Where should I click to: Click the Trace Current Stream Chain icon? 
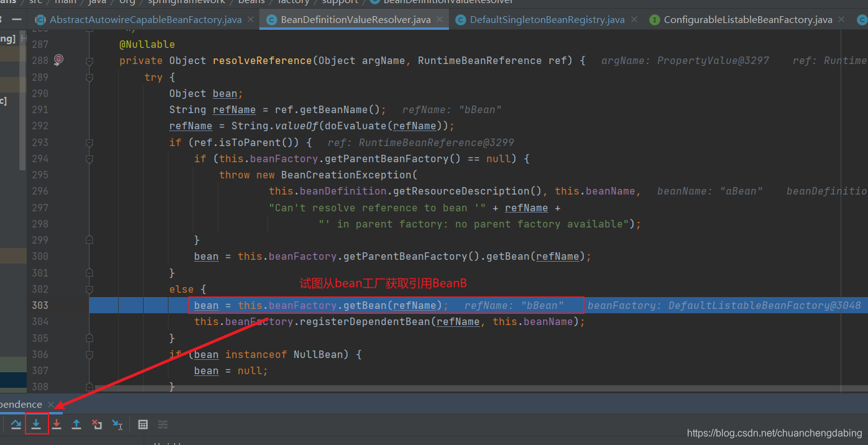pos(163,424)
